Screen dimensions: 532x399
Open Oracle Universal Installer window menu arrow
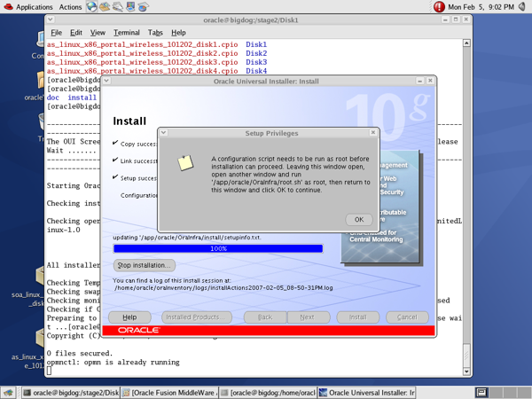pyautogui.click(x=106, y=81)
